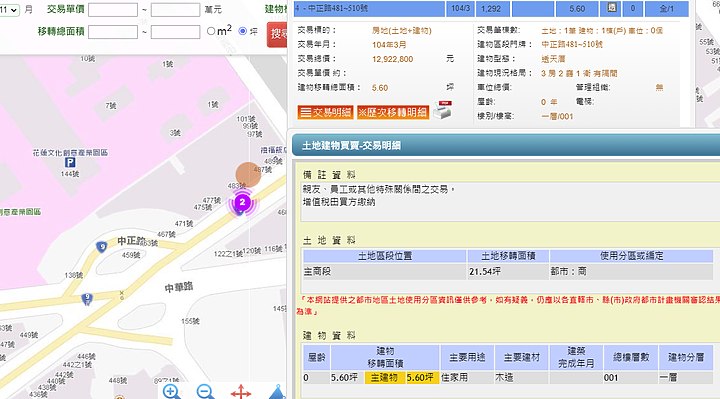Click the purple cluster marker numbered 2
This screenshot has width=720, height=399.
pyautogui.click(x=242, y=202)
